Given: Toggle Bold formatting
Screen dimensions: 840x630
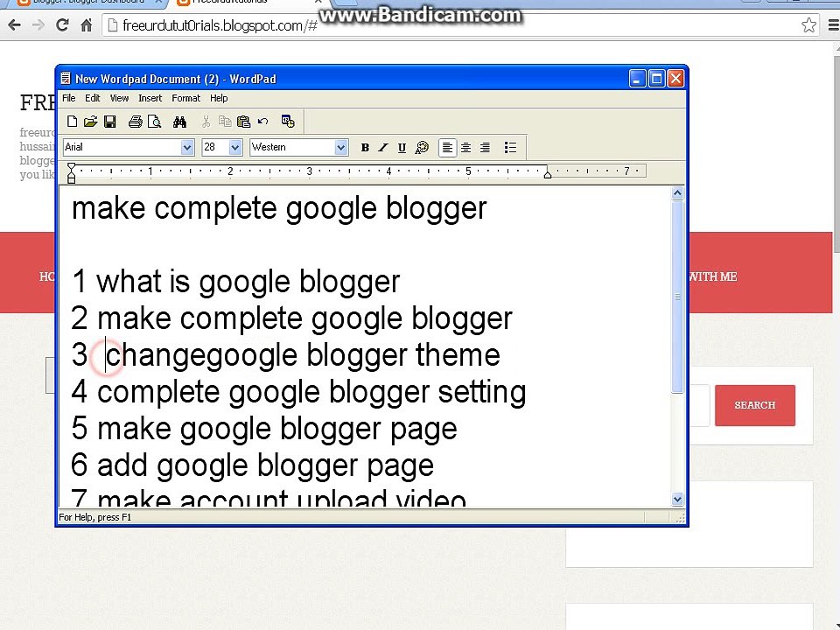Looking at the screenshot, I should click(365, 147).
